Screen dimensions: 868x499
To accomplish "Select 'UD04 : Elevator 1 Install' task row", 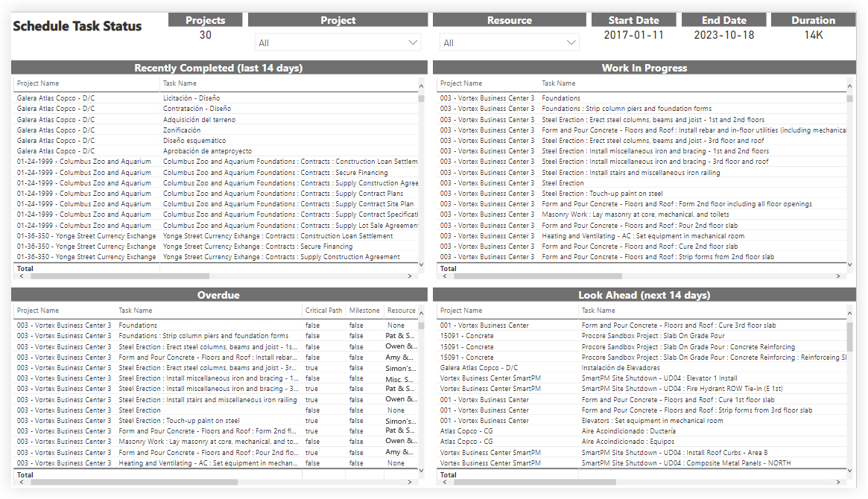I will pyautogui.click(x=642, y=378).
